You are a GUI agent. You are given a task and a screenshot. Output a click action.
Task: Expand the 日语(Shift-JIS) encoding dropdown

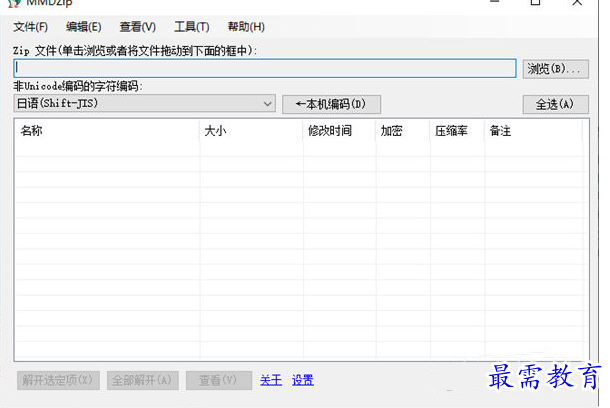(145, 103)
